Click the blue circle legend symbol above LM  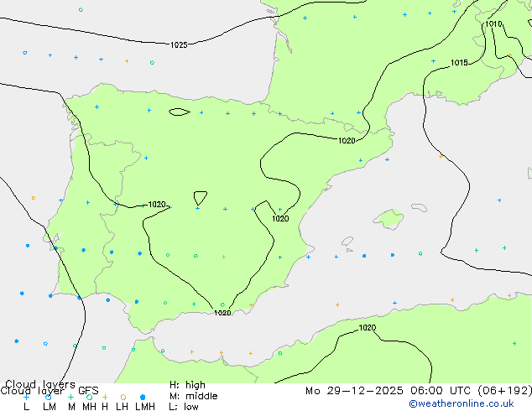48,397
